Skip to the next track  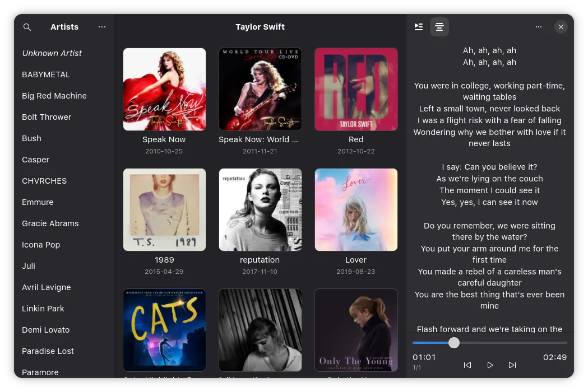512,365
